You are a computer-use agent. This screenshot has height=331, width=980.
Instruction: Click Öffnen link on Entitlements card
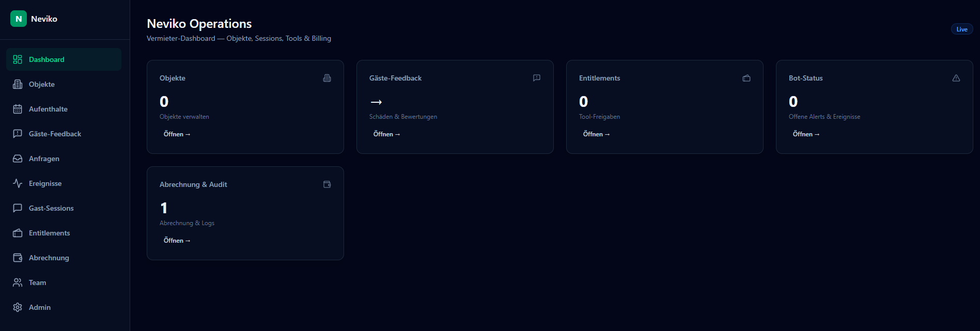click(x=597, y=134)
